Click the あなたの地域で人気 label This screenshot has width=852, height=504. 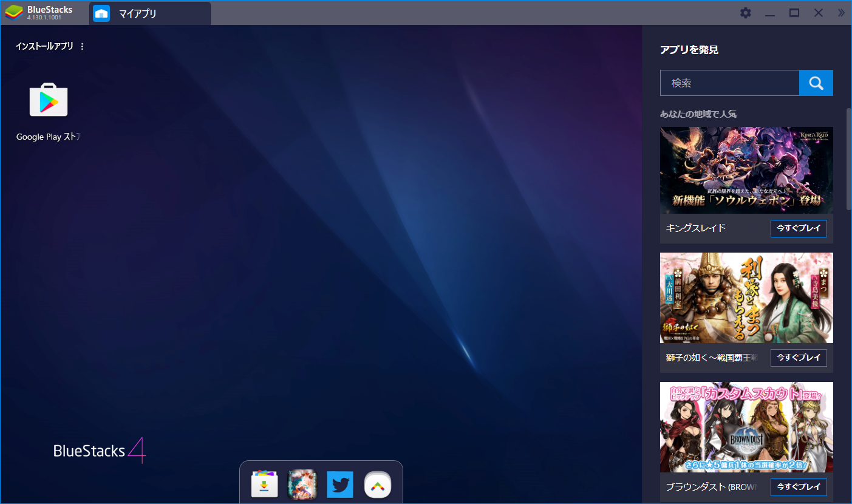698,114
